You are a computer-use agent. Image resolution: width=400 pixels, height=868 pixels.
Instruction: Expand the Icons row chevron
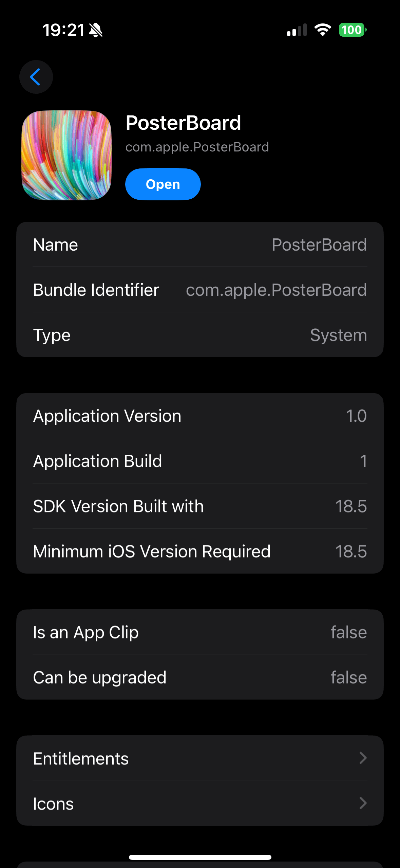click(x=363, y=803)
